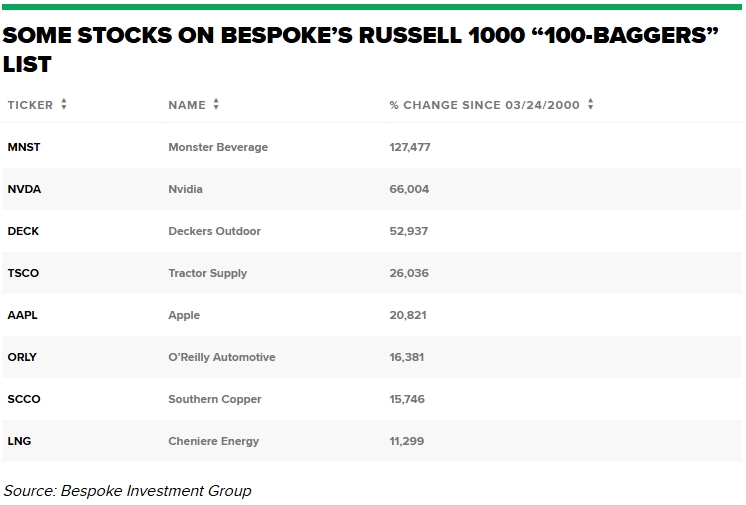Select the MNST ticker cell

pos(24,147)
